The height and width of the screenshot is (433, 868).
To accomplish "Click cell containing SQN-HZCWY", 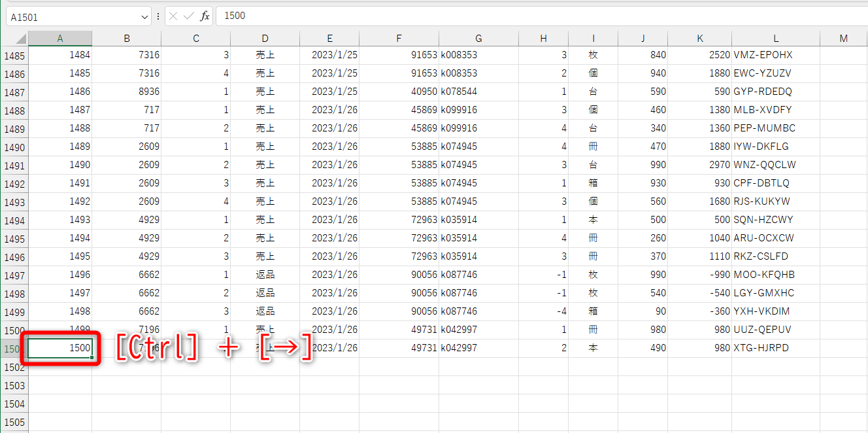I will pyautogui.click(x=776, y=220).
